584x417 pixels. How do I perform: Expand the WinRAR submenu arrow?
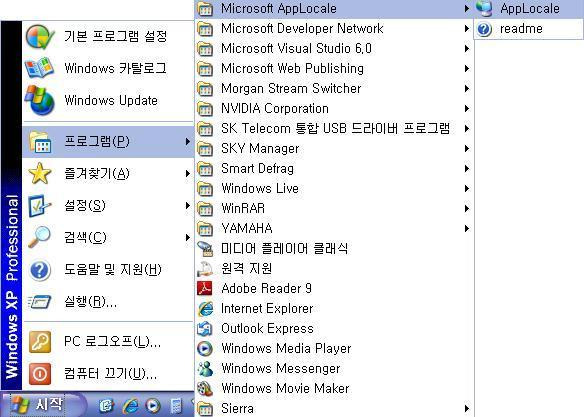point(466,208)
